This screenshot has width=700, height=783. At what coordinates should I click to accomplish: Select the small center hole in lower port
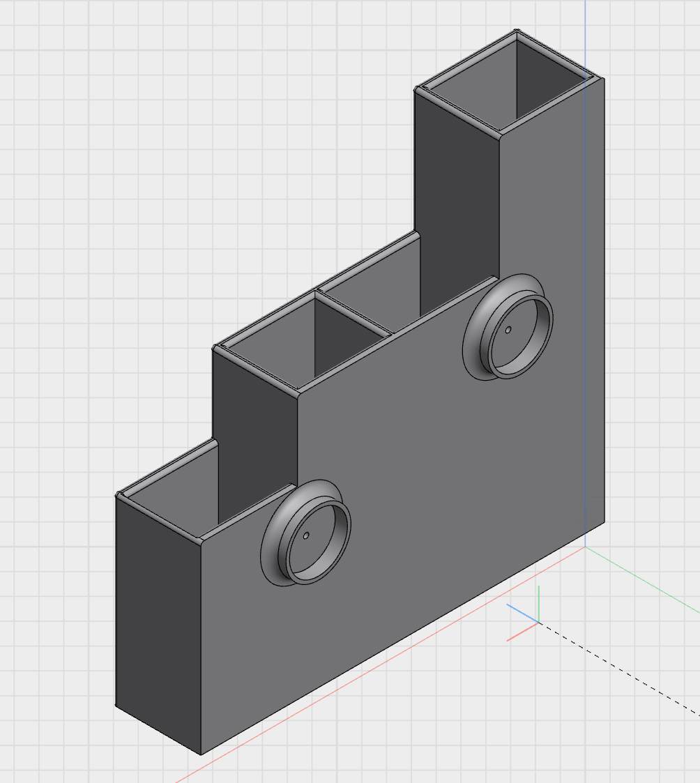pos(307,535)
